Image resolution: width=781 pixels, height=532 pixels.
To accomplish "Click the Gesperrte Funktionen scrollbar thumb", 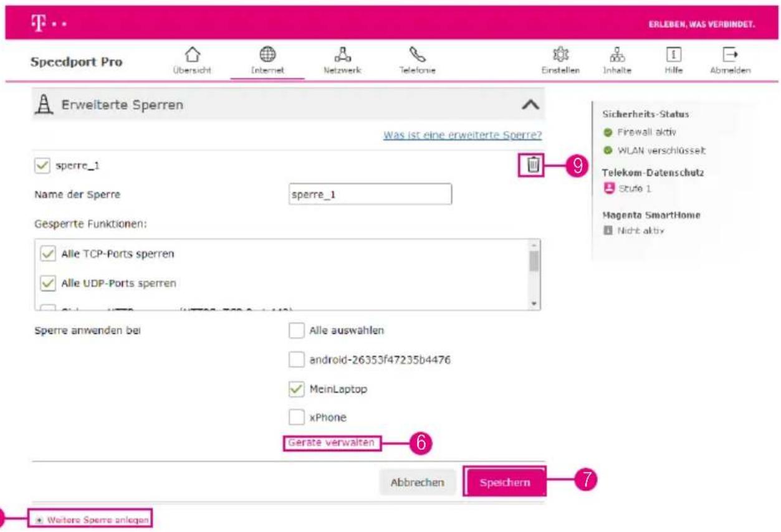I will click(534, 262).
